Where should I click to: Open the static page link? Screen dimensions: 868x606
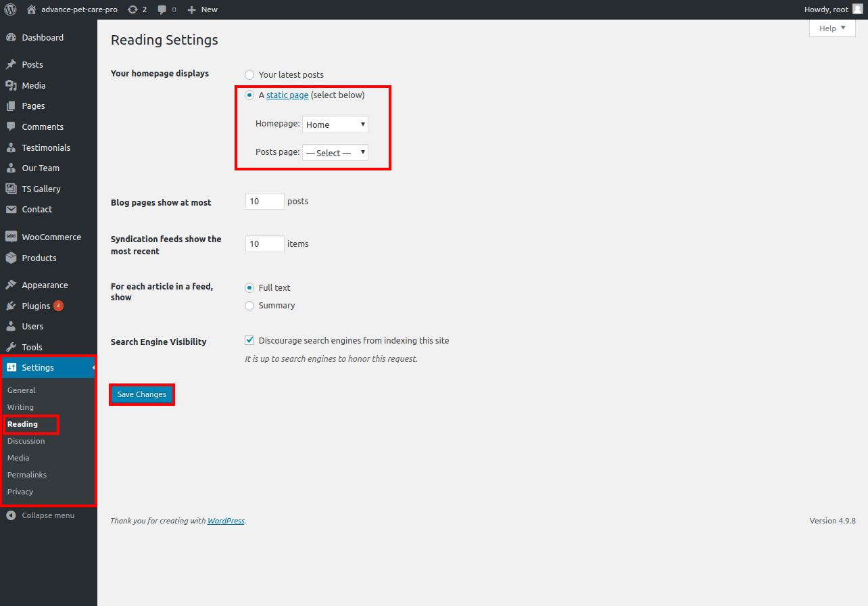click(287, 95)
